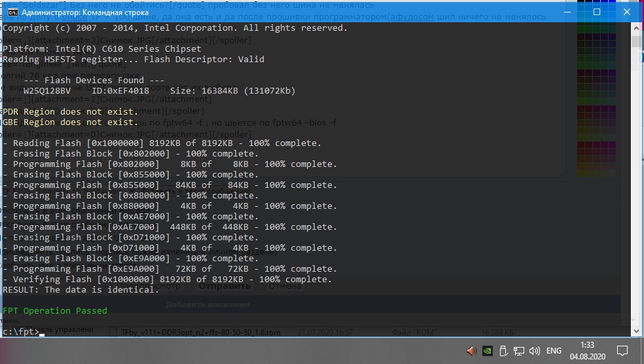Click the 'Reading Flash [0x1000000]' line
Viewport: 644px width, 364px height.
(x=162, y=143)
